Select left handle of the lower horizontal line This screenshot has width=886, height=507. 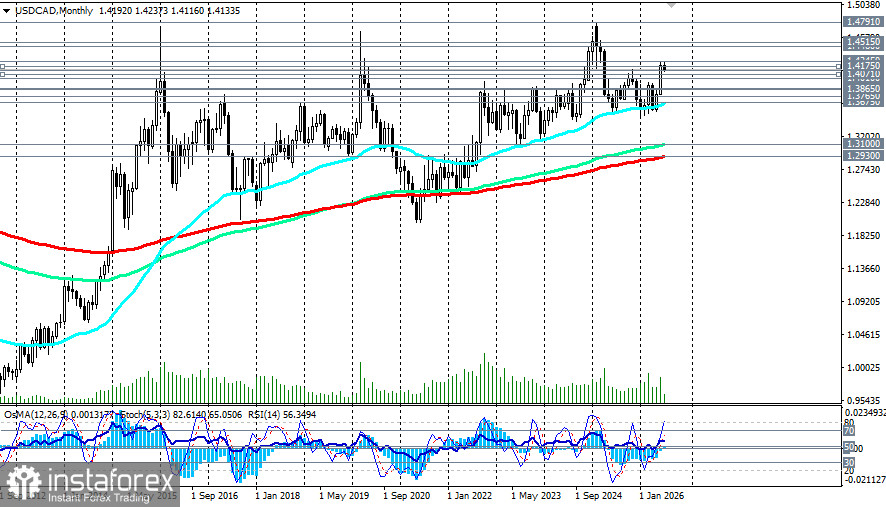(2, 74)
